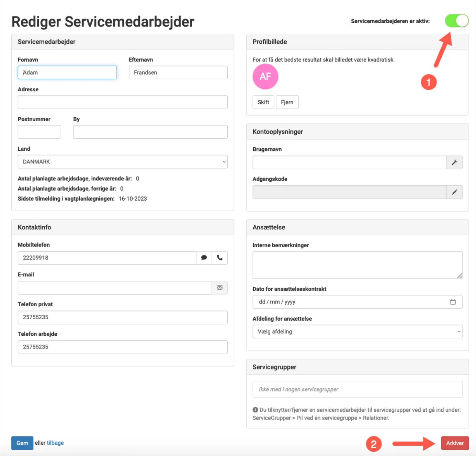Image resolution: width=476 pixels, height=456 pixels.
Task: Click the pencil icon beside Adgangskode
Action: point(454,192)
